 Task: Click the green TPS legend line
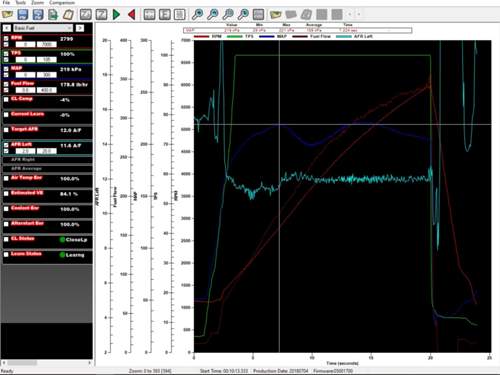click(x=234, y=36)
